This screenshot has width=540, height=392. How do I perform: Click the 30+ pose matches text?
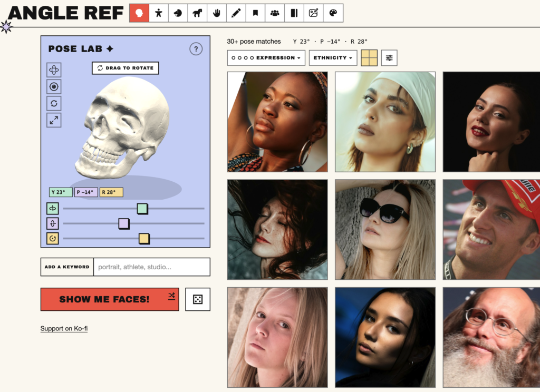(x=254, y=41)
